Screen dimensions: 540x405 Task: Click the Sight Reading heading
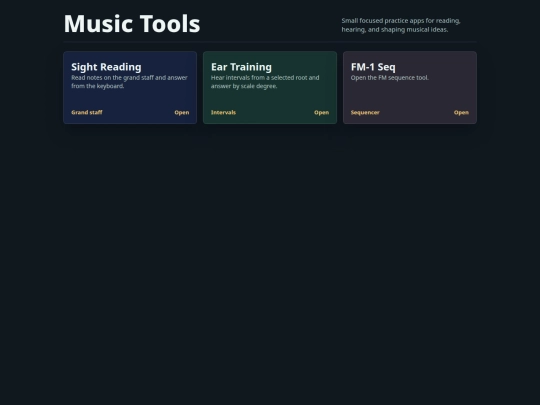[106, 67]
